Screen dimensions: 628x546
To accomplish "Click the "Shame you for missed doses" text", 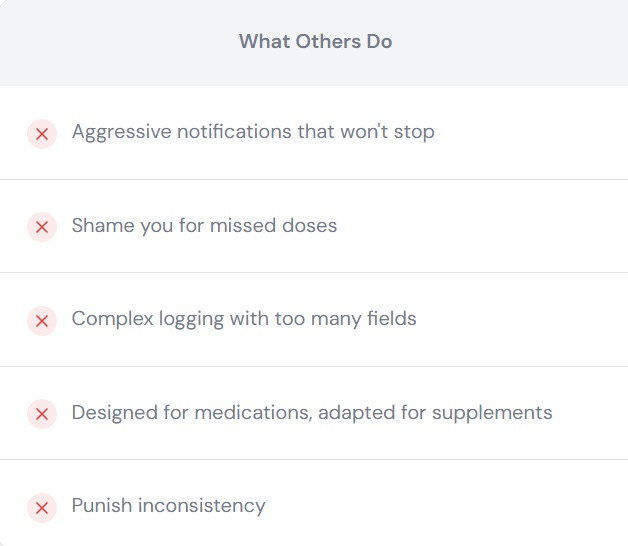I will pos(204,226).
